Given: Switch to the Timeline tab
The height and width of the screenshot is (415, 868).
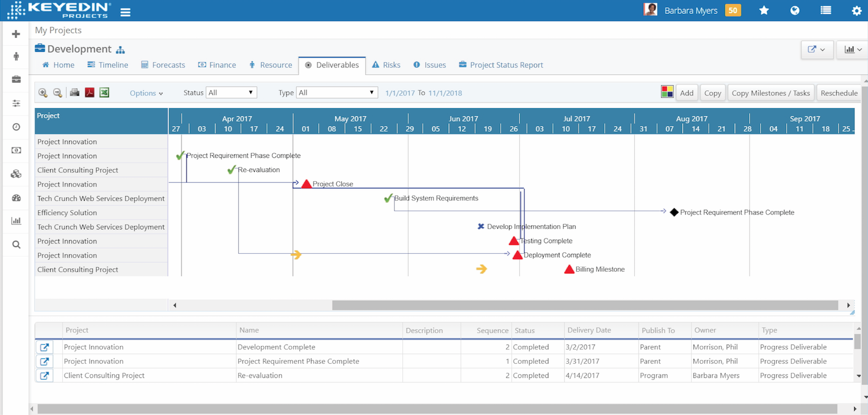Looking at the screenshot, I should coord(108,65).
